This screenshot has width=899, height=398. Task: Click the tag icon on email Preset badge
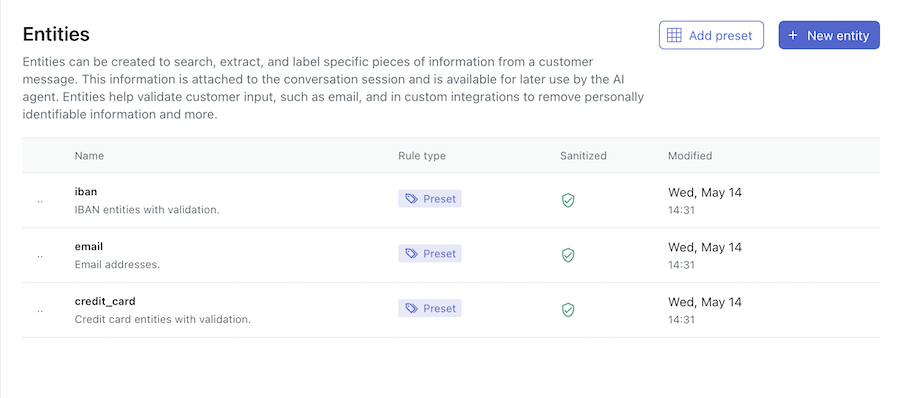pos(411,253)
